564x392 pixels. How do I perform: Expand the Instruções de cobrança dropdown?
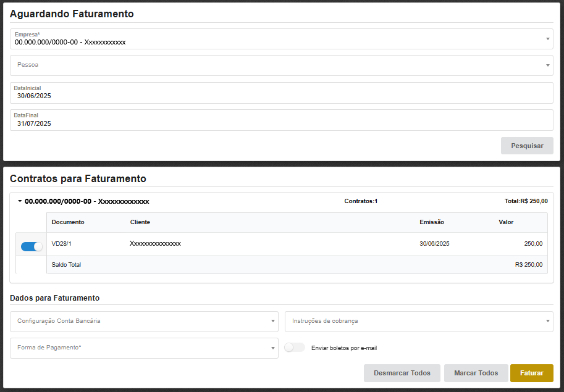pos(418,321)
